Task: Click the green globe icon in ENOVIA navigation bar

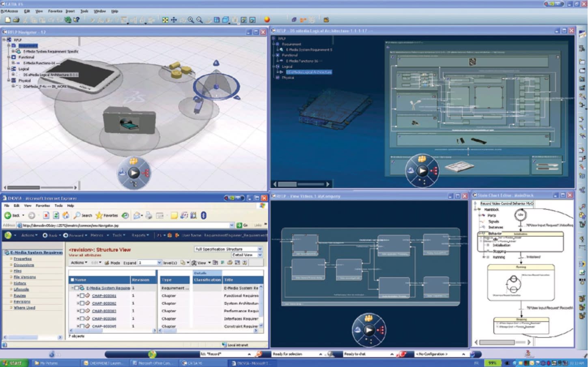Action: coord(8,235)
